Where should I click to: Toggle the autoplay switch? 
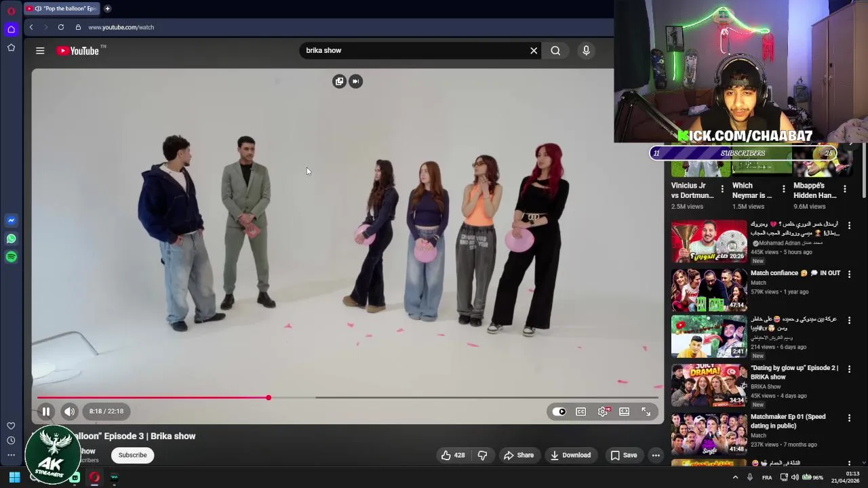tap(559, 411)
